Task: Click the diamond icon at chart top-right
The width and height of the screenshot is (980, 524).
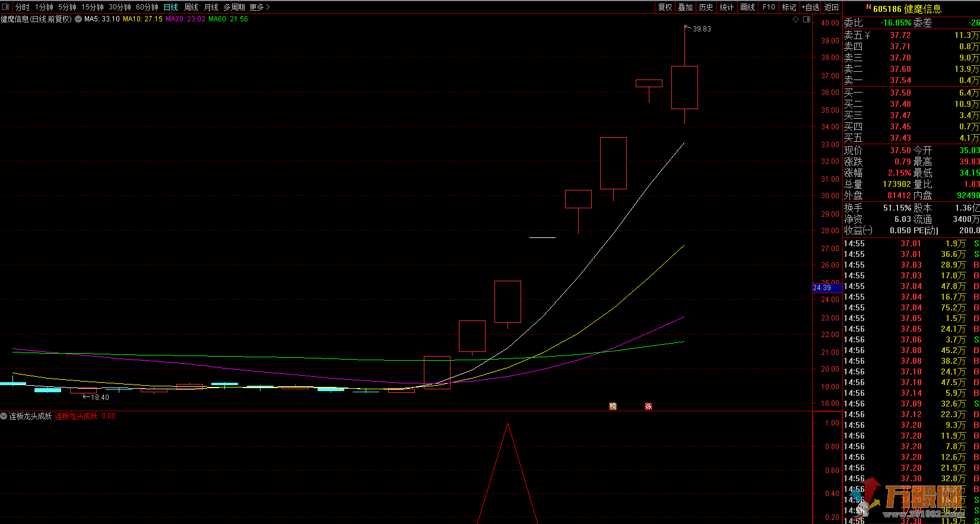Action: (796, 20)
